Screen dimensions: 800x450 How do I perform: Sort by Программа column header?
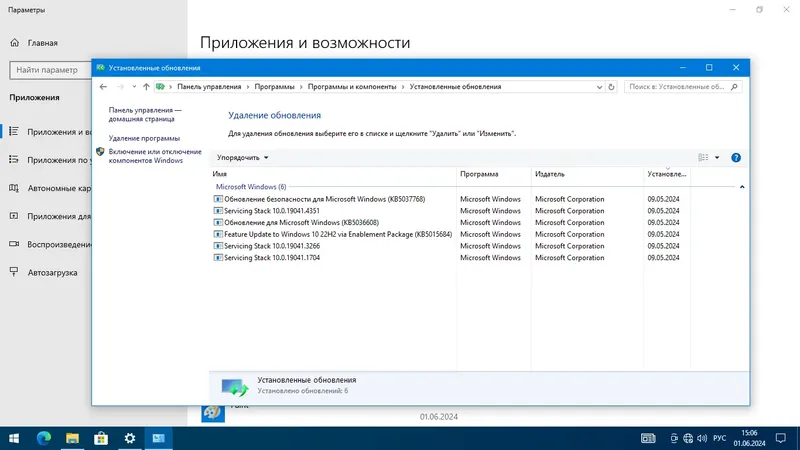(x=493, y=174)
